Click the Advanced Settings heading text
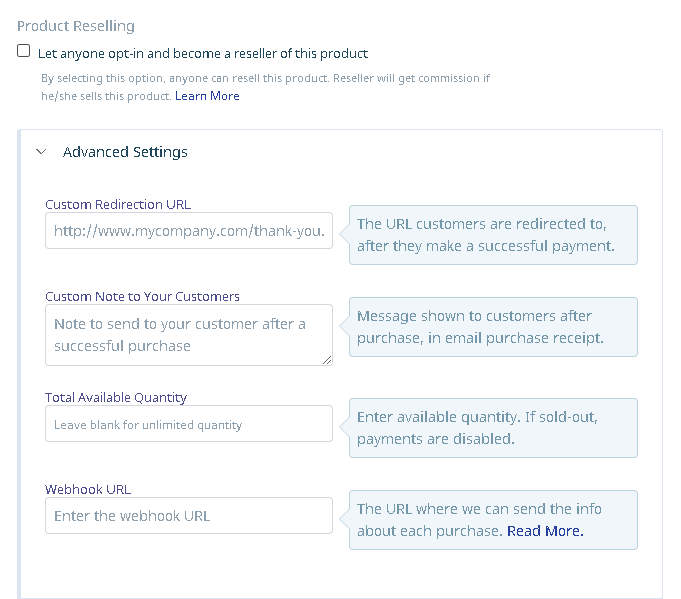Viewport: 681px width, 599px height. [125, 152]
